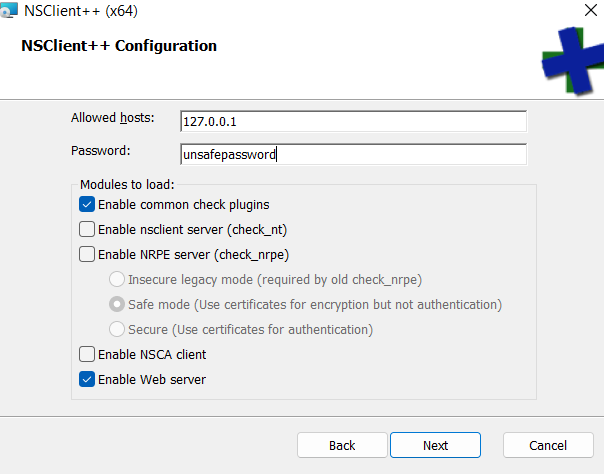Viewport: 604px width, 474px height.
Task: Click the blue-green NSClient++ plus logo
Action: coord(573,61)
